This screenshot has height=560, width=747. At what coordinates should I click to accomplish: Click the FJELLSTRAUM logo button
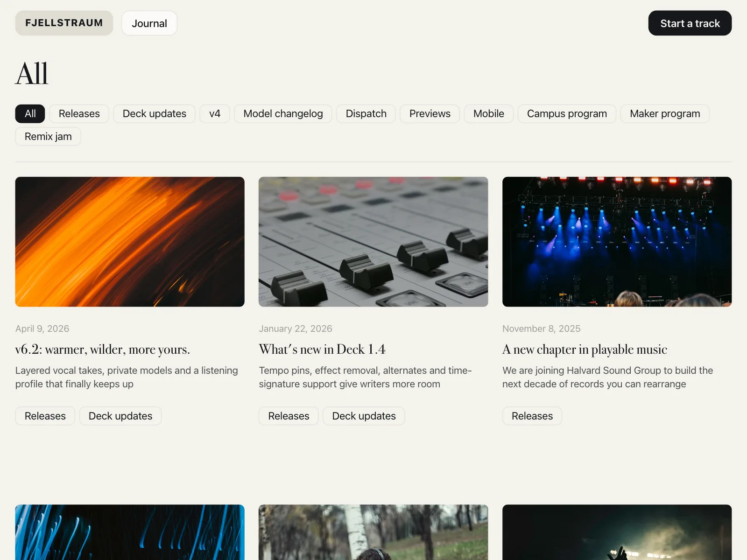coord(64,23)
